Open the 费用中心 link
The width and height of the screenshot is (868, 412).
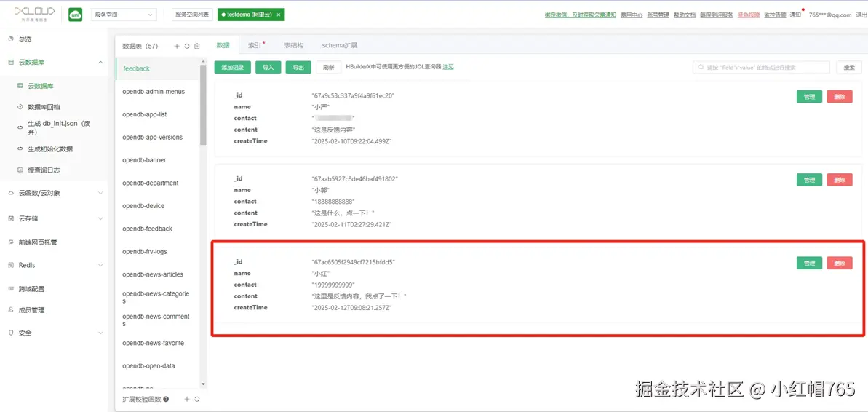(x=631, y=15)
